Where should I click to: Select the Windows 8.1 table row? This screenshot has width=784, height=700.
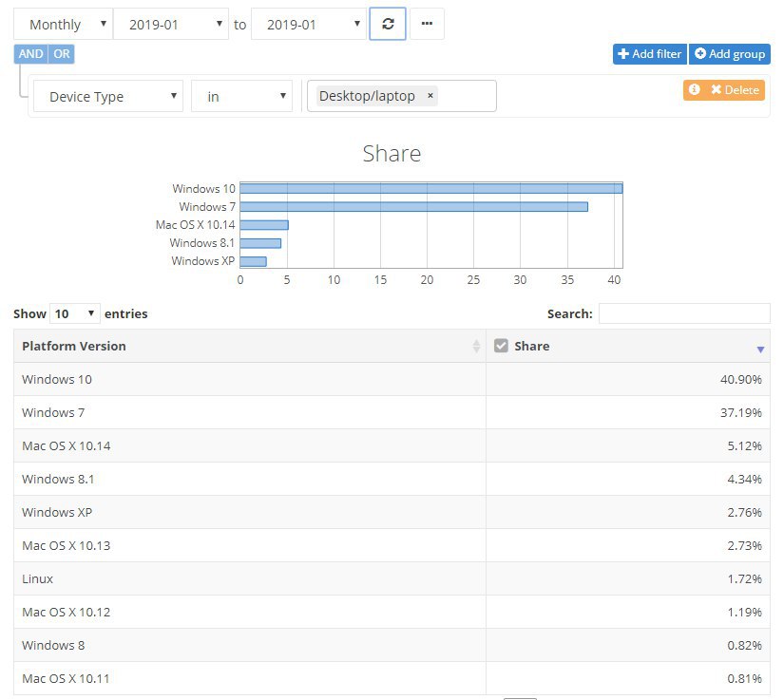pyautogui.click(x=392, y=479)
